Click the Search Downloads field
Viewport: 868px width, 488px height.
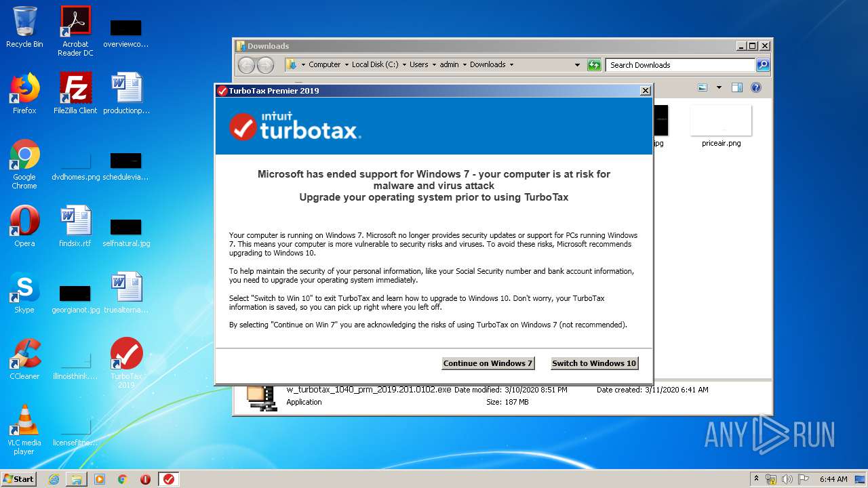coord(680,65)
